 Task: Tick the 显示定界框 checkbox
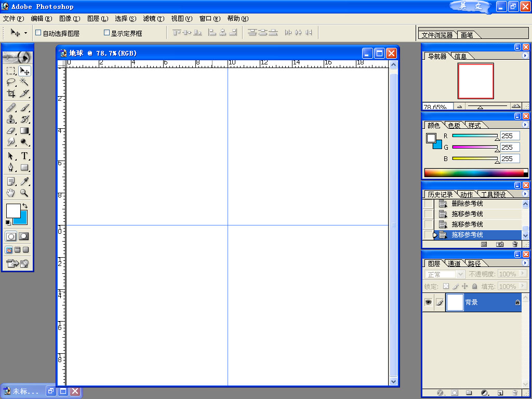point(107,33)
